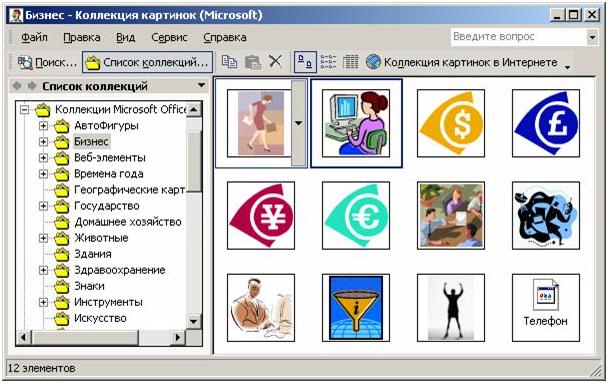Click the Государство folder icon

(x=61, y=206)
